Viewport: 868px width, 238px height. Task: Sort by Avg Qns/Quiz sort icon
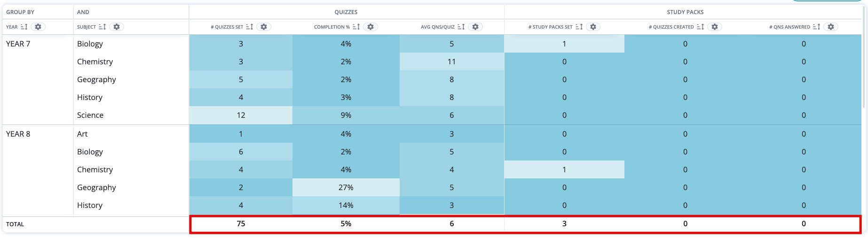tap(461, 27)
